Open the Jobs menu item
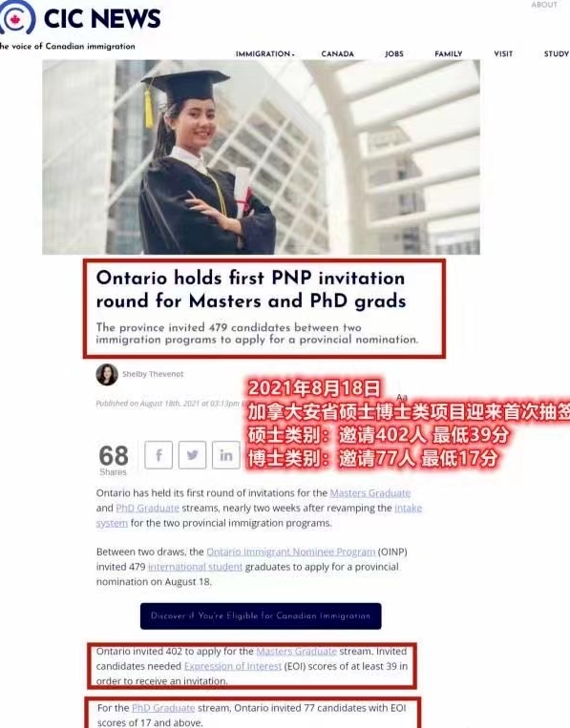570x728 pixels. pyautogui.click(x=394, y=53)
